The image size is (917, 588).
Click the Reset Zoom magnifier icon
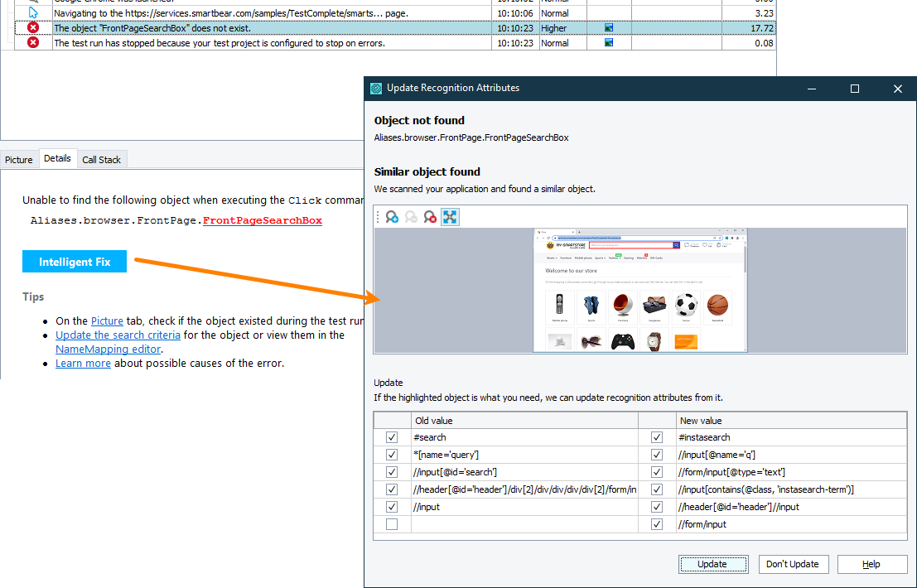pos(430,217)
